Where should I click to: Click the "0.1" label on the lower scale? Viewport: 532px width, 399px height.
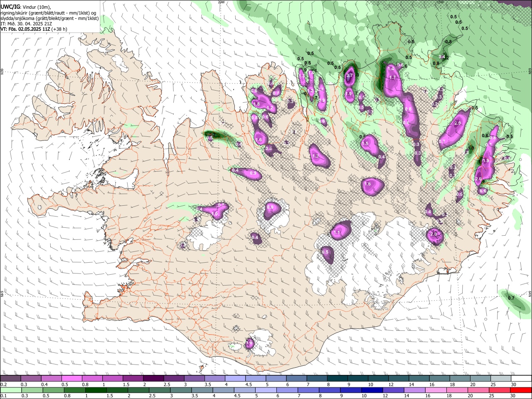click(x=4, y=396)
